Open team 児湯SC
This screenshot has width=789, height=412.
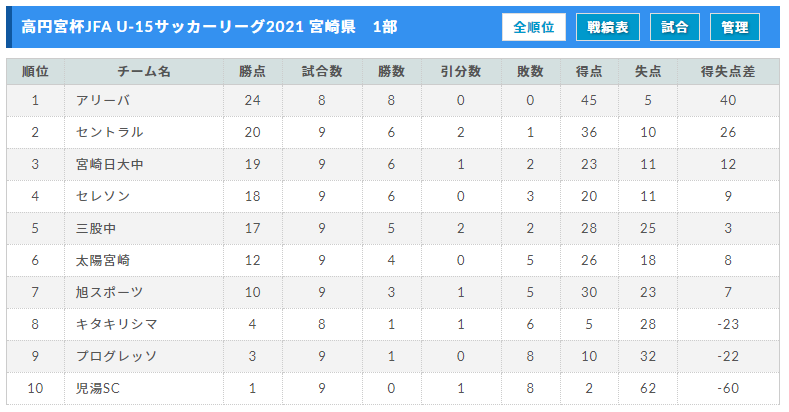98,388
